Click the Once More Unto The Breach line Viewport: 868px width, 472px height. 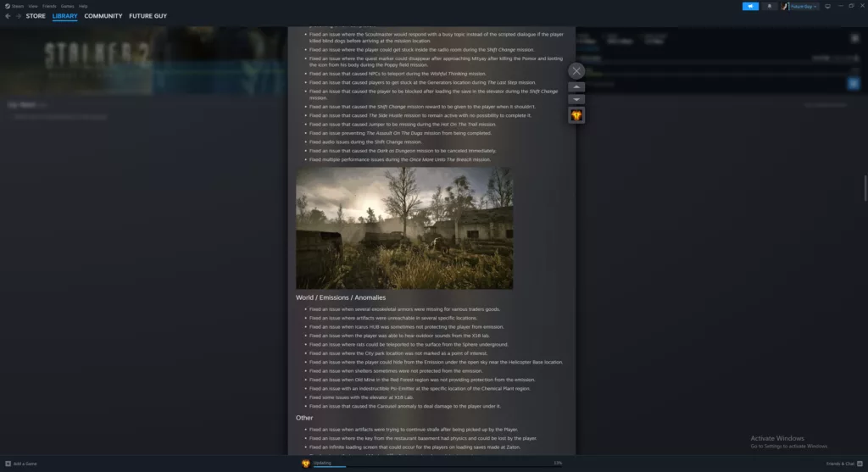(400, 159)
